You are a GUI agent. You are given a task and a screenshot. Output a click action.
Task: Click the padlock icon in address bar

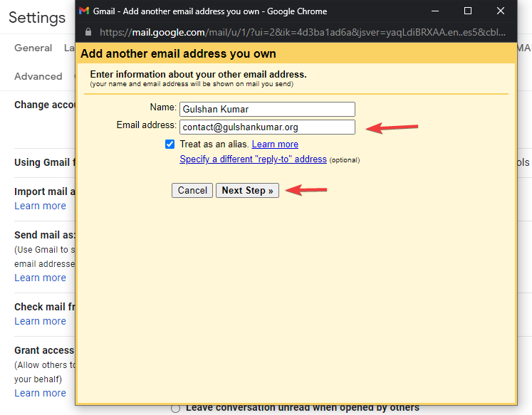pyautogui.click(x=88, y=32)
